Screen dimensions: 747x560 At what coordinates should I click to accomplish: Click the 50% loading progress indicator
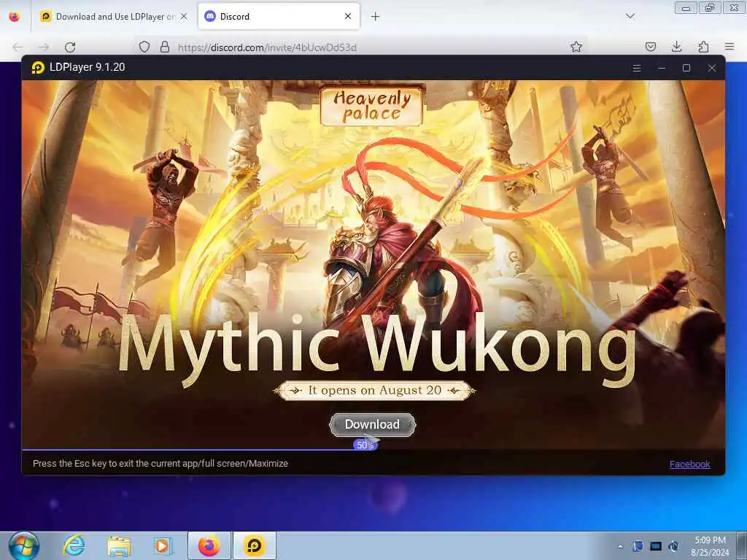[x=365, y=446]
